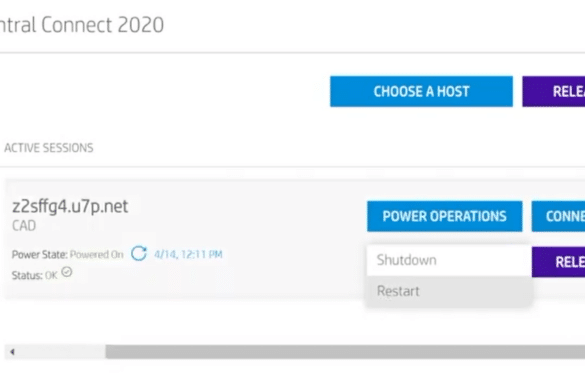
Task: Click the Status OK checkmark icon
Action: tap(67, 272)
